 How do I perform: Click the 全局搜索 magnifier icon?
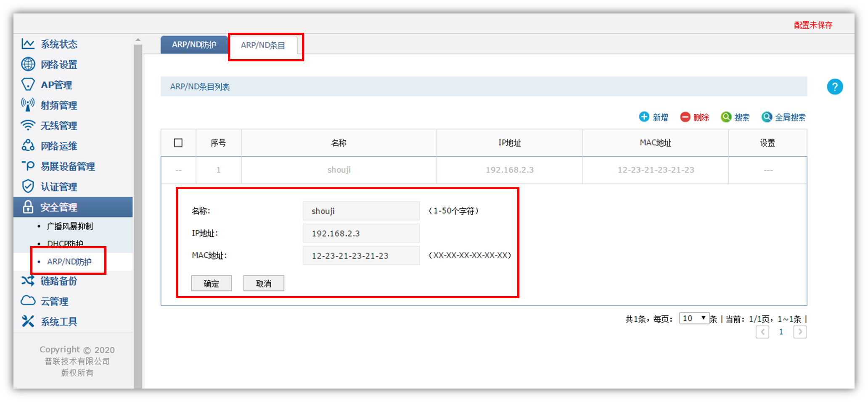[x=767, y=117]
